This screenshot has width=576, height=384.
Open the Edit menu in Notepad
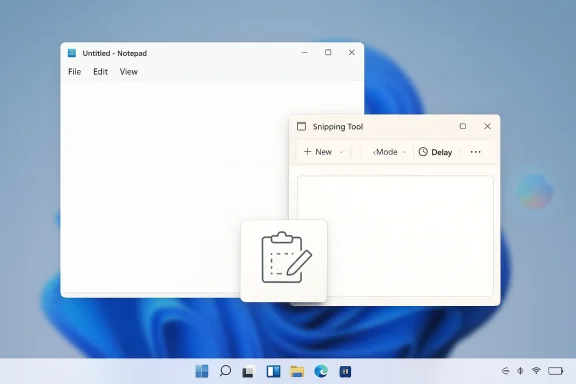click(x=100, y=72)
